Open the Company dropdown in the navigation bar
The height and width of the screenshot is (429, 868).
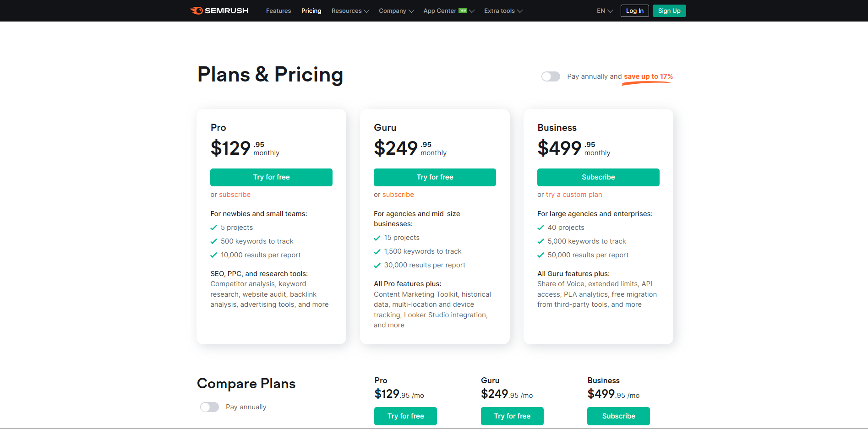click(396, 11)
